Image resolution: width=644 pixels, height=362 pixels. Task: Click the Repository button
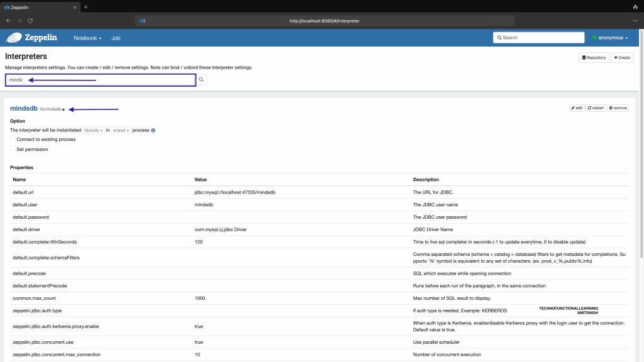(594, 58)
